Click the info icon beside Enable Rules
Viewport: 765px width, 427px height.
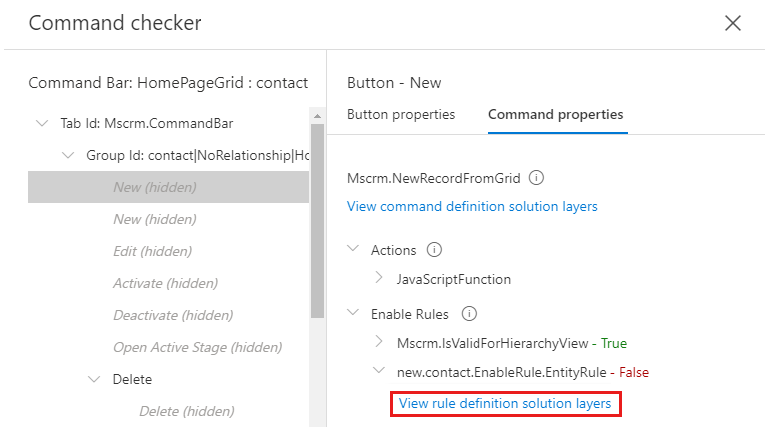(468, 313)
